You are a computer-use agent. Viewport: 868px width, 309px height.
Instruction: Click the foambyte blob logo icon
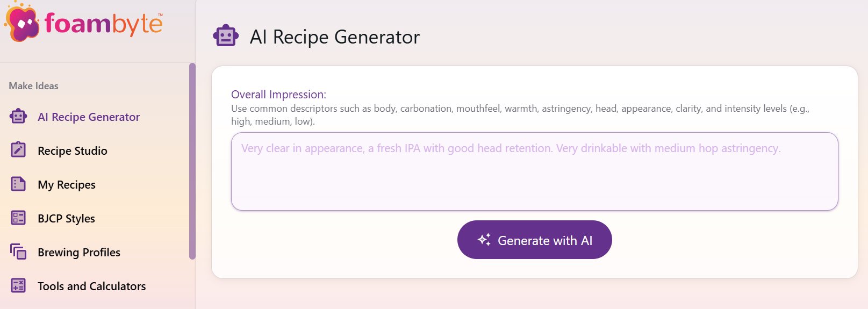click(x=22, y=24)
